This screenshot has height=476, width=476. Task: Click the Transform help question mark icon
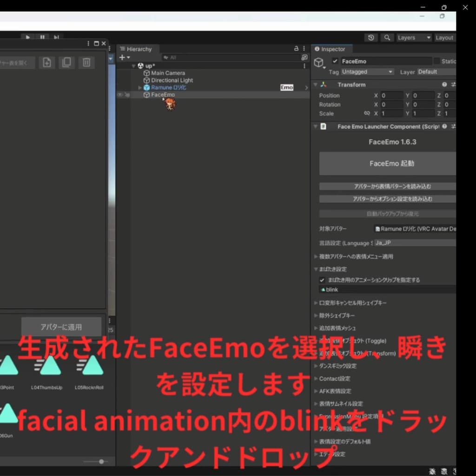point(444,85)
